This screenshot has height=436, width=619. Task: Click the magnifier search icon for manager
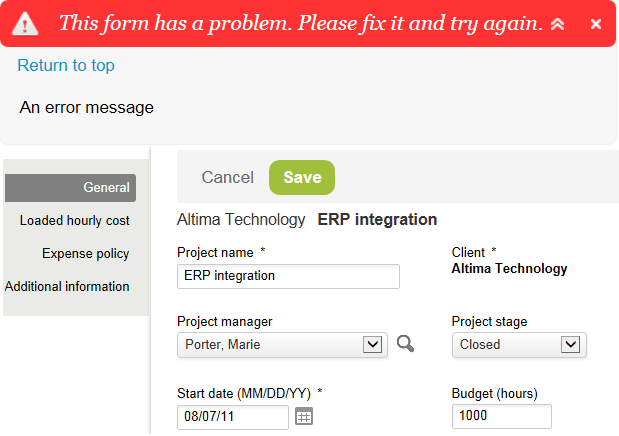coord(405,344)
